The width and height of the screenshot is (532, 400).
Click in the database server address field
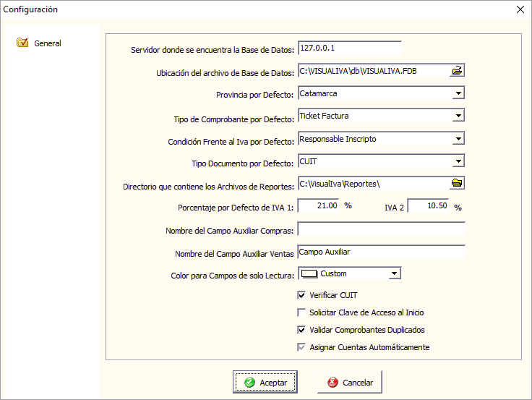(348, 48)
